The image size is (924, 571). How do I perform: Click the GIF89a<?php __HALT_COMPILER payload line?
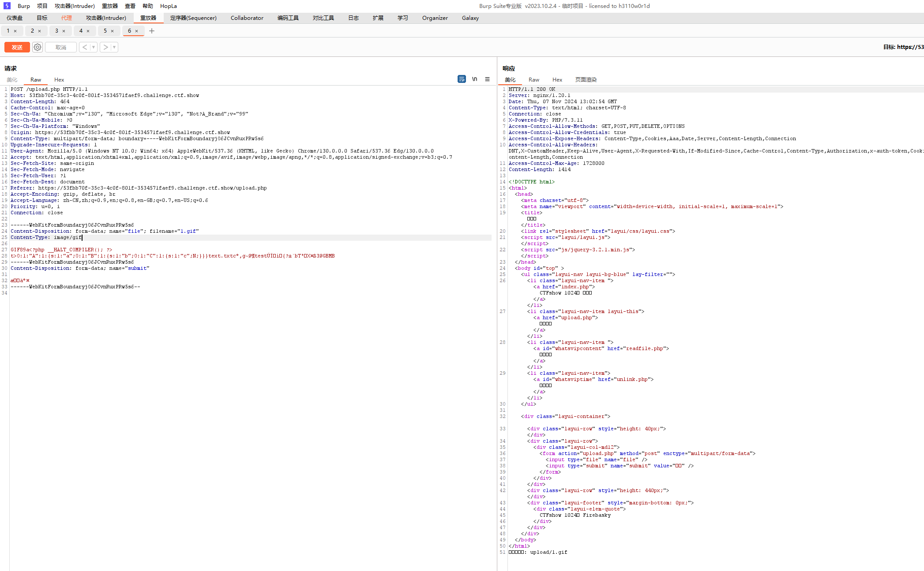click(x=61, y=250)
